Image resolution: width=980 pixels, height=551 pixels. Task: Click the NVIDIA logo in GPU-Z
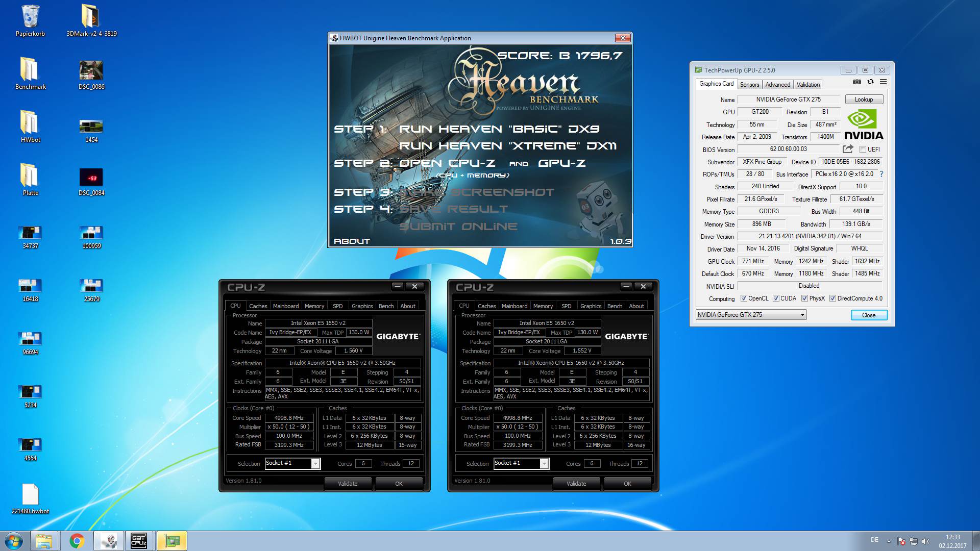pos(864,125)
